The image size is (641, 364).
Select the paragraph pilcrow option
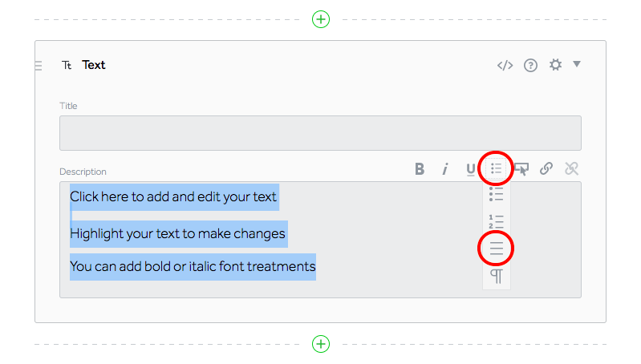(497, 276)
